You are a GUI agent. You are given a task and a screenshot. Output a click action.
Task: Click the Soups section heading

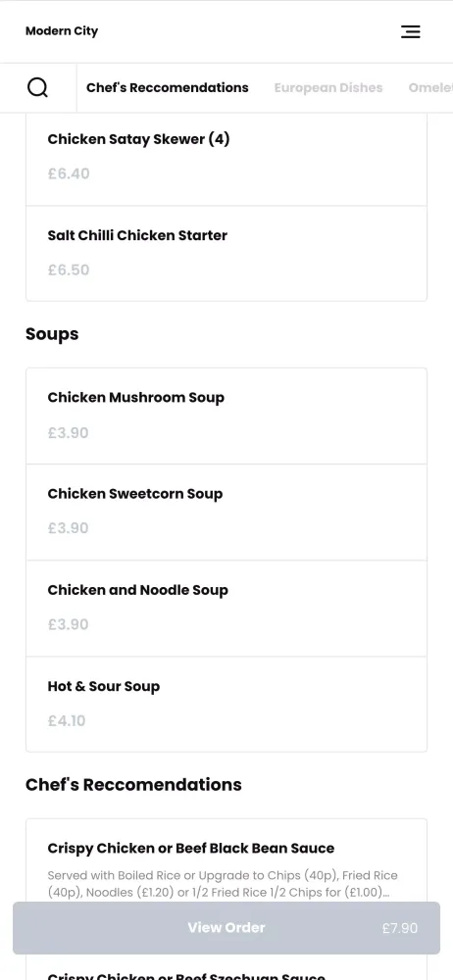pyautogui.click(x=52, y=334)
